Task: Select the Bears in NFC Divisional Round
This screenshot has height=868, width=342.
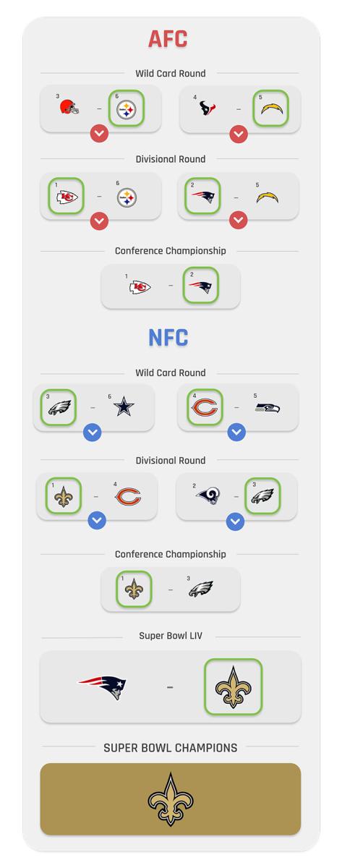Action: (x=128, y=497)
